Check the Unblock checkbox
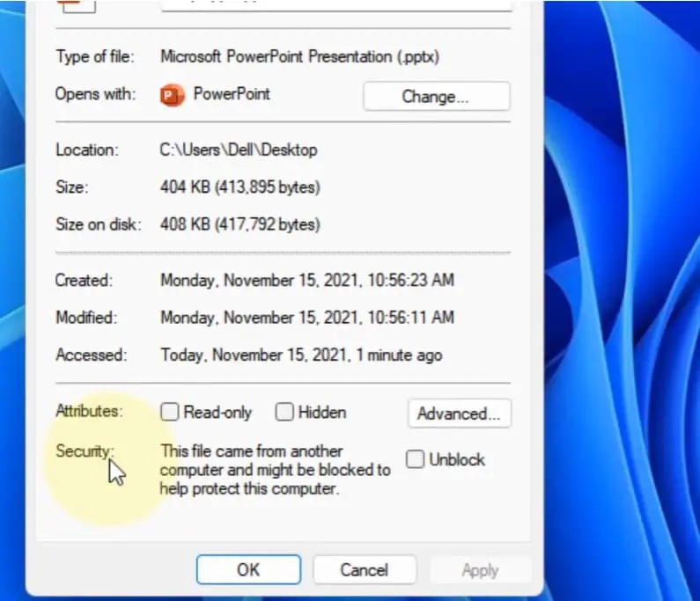Screen dimensions: 700x601 [415, 459]
